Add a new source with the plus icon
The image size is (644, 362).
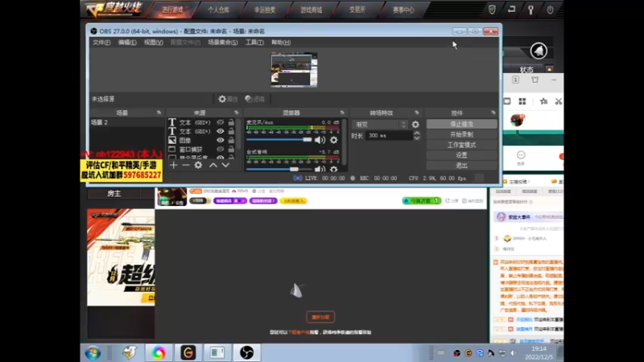pos(174,165)
